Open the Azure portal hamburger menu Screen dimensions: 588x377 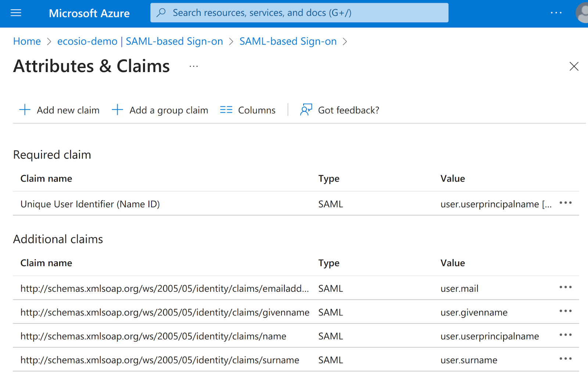tap(16, 13)
